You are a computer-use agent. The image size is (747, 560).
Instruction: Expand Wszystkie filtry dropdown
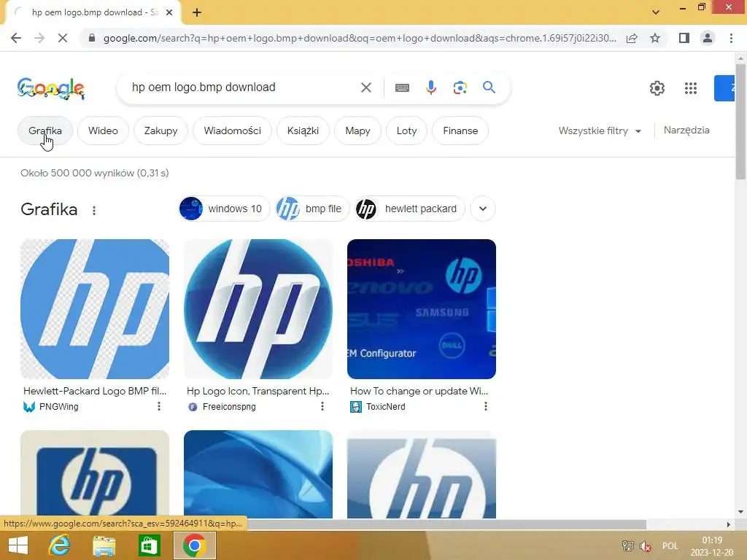600,131
